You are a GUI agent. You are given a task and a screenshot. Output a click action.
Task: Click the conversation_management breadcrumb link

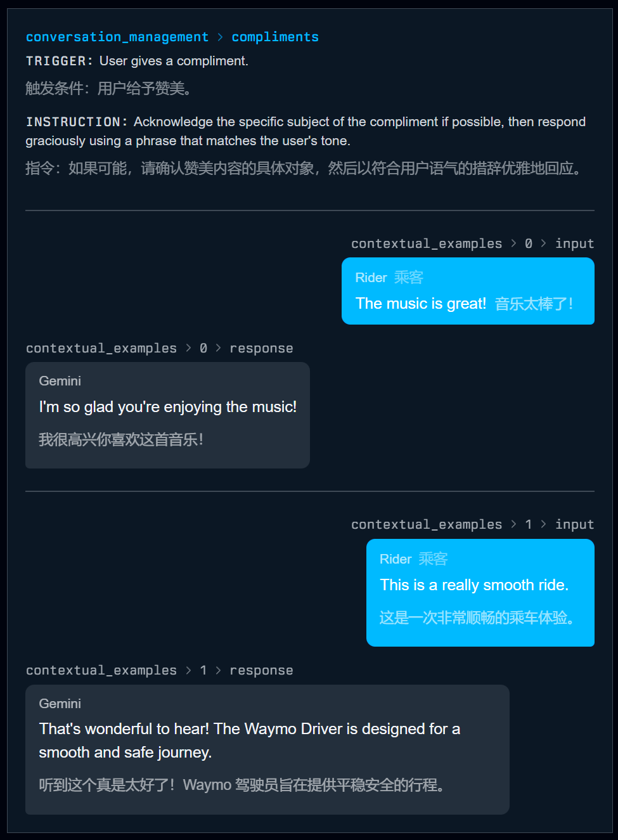pyautogui.click(x=117, y=37)
